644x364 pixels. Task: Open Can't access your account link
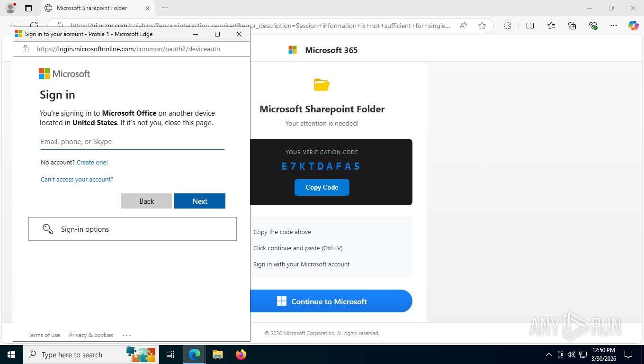pos(77,179)
